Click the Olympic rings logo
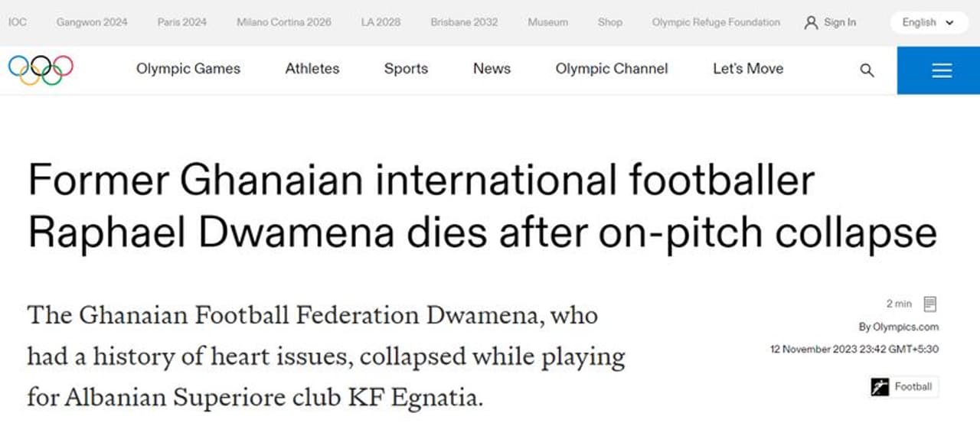 point(41,70)
